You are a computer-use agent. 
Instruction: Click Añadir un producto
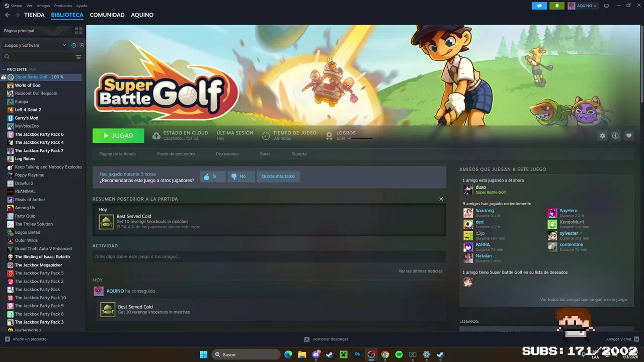tap(26, 339)
